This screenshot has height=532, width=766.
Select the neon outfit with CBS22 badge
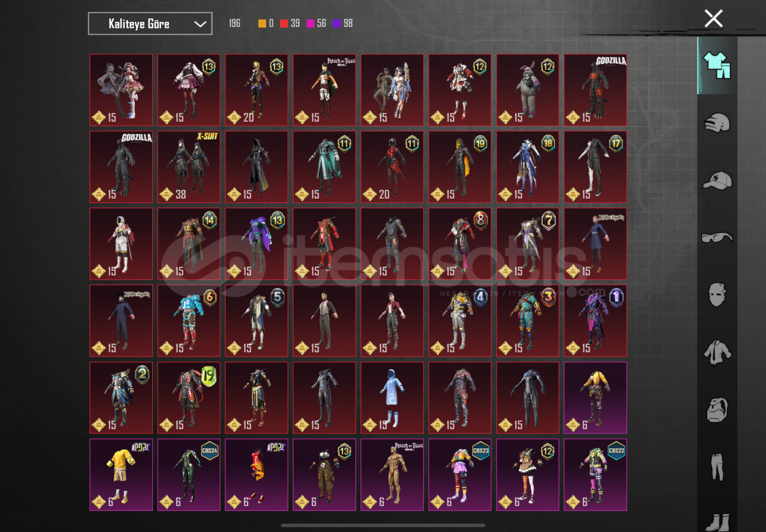click(x=595, y=474)
